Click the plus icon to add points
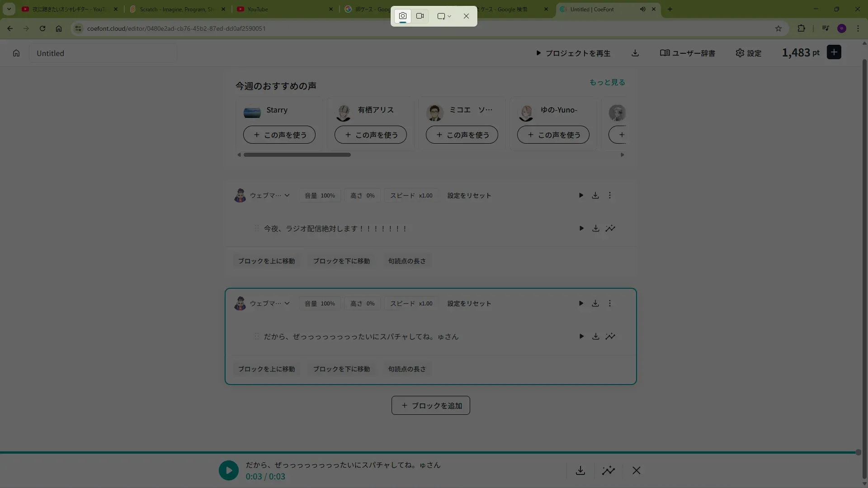Screen dimensions: 868x488 pyautogui.click(x=834, y=52)
